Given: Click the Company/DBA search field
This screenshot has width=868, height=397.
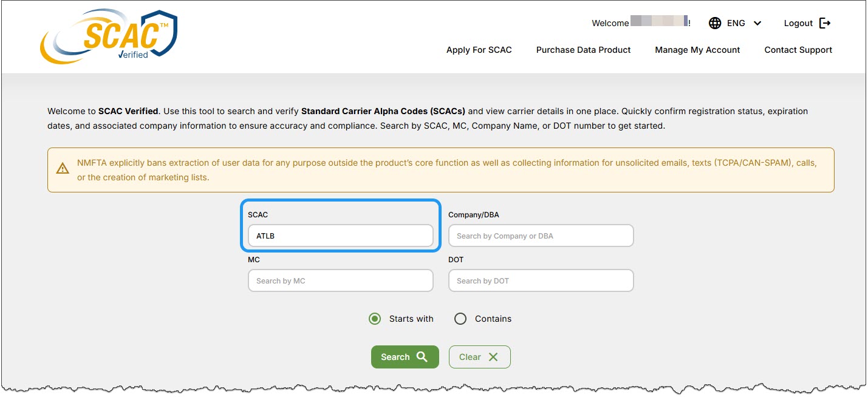Looking at the screenshot, I should click(x=541, y=236).
